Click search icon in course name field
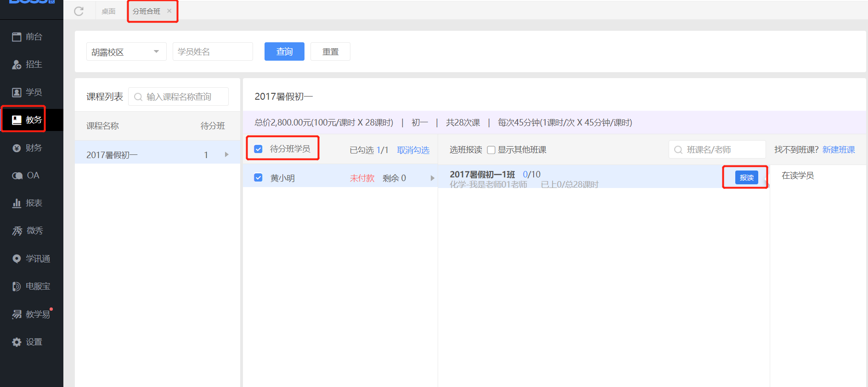Viewport: 868px width, 387px height. point(138,97)
